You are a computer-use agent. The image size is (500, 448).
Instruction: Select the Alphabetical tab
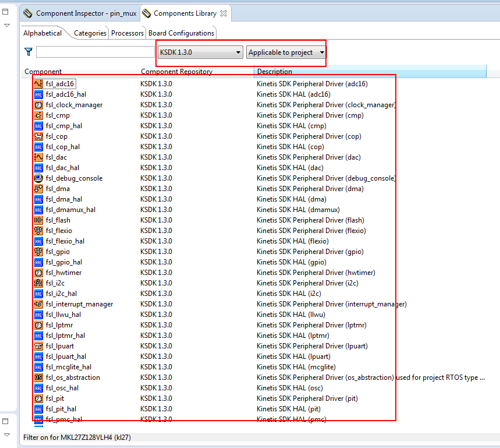[x=42, y=33]
